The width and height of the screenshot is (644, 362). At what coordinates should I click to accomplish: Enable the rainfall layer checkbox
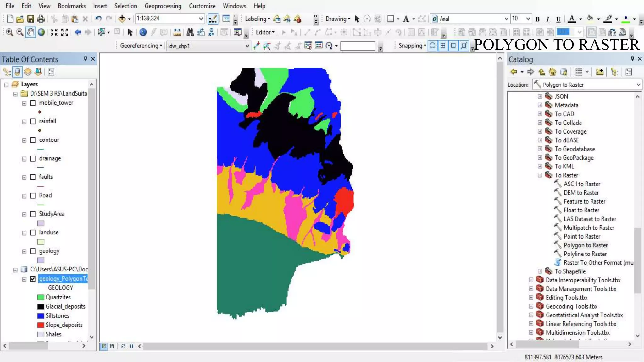(33, 121)
